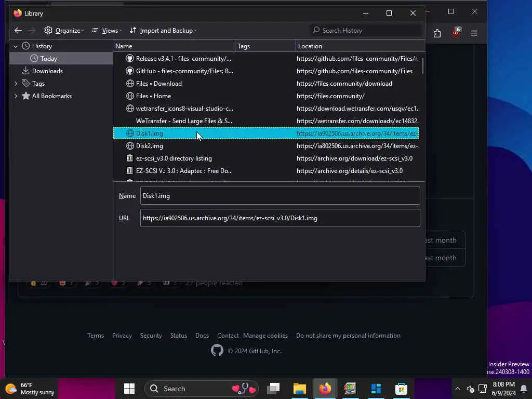532x399 pixels.
Task: Show hidden system tray icons
Action: click(457, 389)
